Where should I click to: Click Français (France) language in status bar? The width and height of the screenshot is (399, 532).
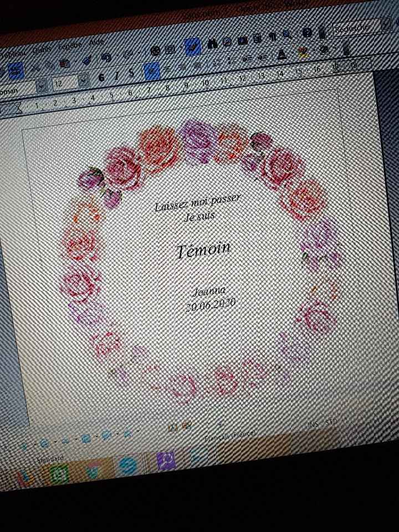click(229, 436)
